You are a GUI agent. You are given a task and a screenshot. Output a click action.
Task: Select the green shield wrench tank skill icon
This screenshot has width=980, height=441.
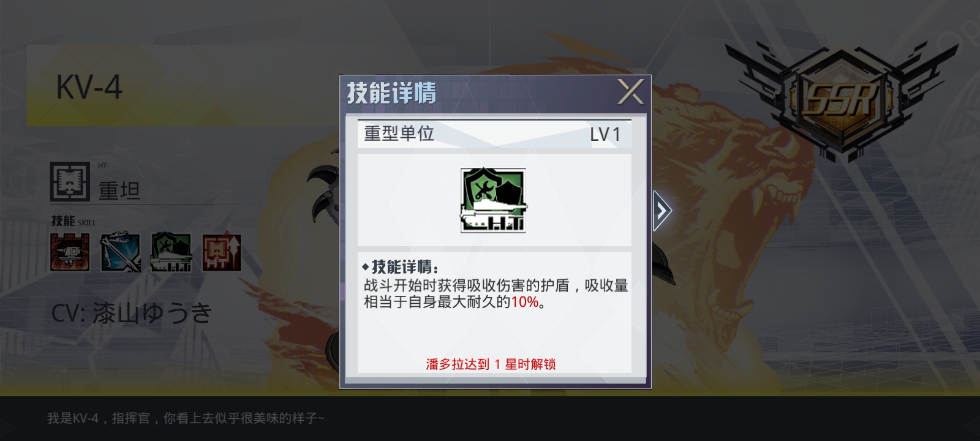click(171, 252)
